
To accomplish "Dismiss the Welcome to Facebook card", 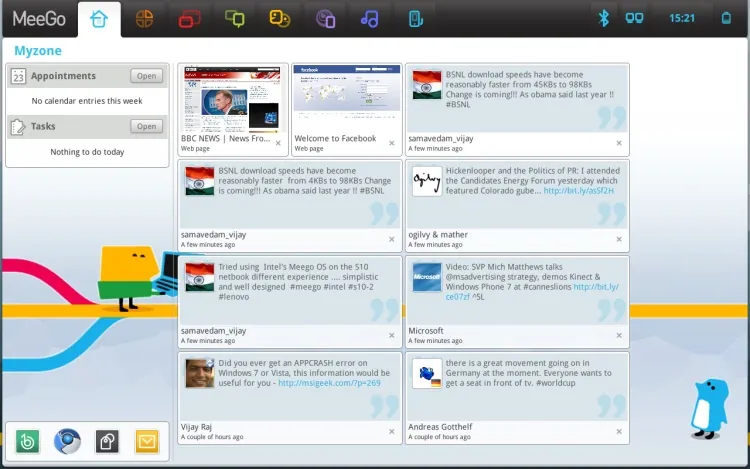I will point(392,143).
